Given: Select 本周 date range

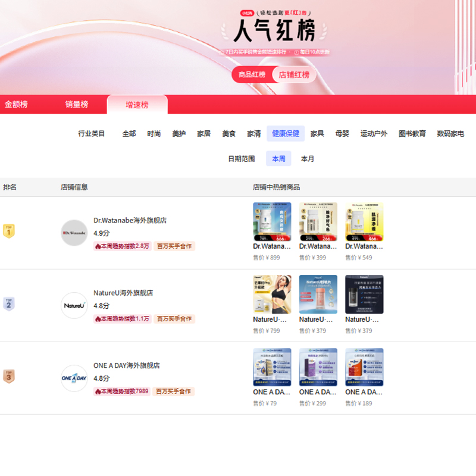Looking at the screenshot, I should 278,159.
